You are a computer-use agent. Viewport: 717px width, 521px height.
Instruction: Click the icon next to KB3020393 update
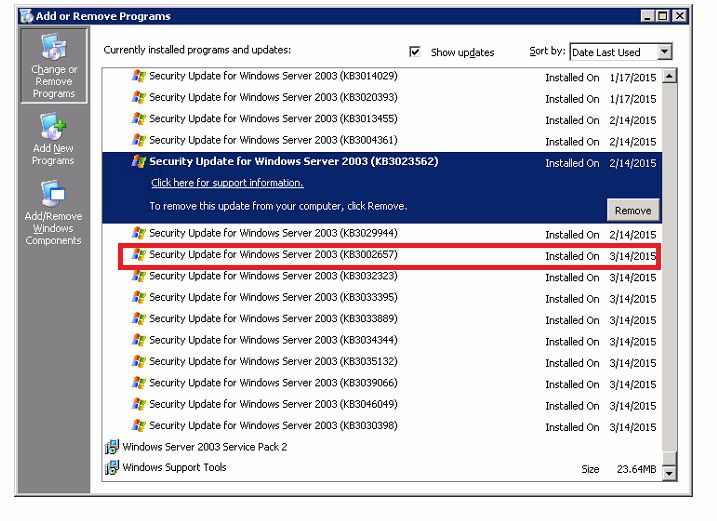[139, 97]
